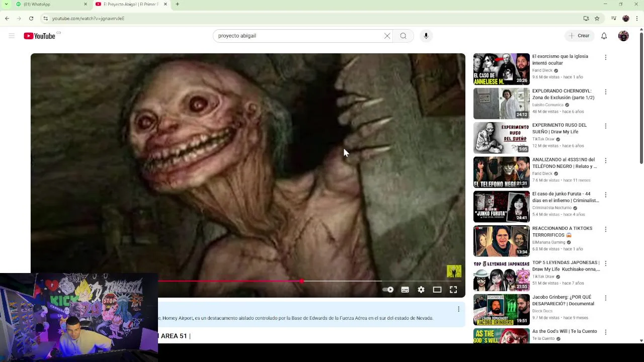Click Dieck Docs channel name

(x=542, y=311)
